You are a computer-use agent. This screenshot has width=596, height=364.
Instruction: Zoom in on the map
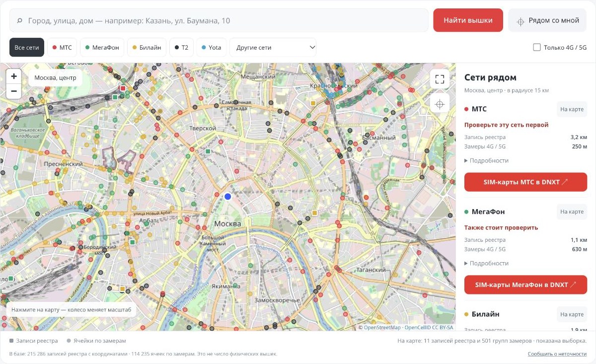(x=14, y=76)
